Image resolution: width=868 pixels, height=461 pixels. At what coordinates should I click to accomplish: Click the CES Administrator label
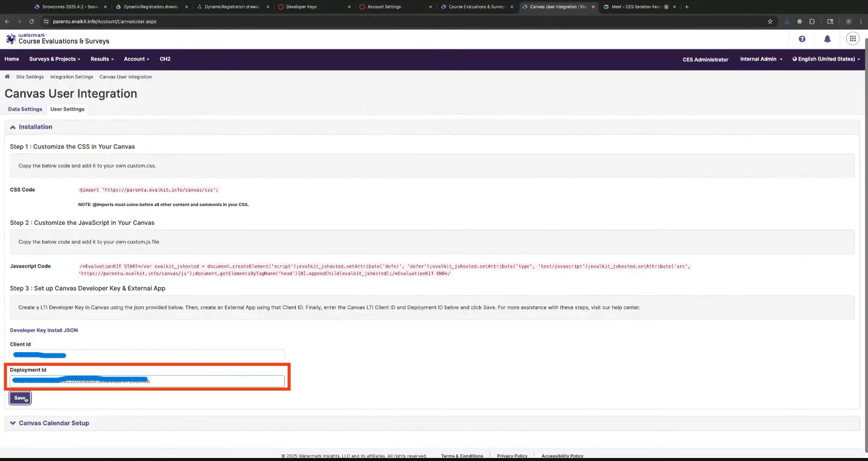(706, 59)
